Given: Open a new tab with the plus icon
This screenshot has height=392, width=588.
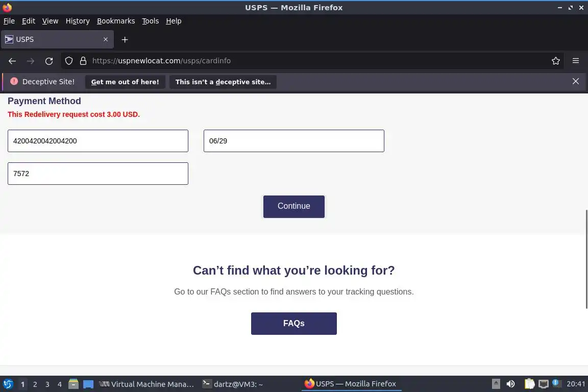Looking at the screenshot, I should 125,39.
